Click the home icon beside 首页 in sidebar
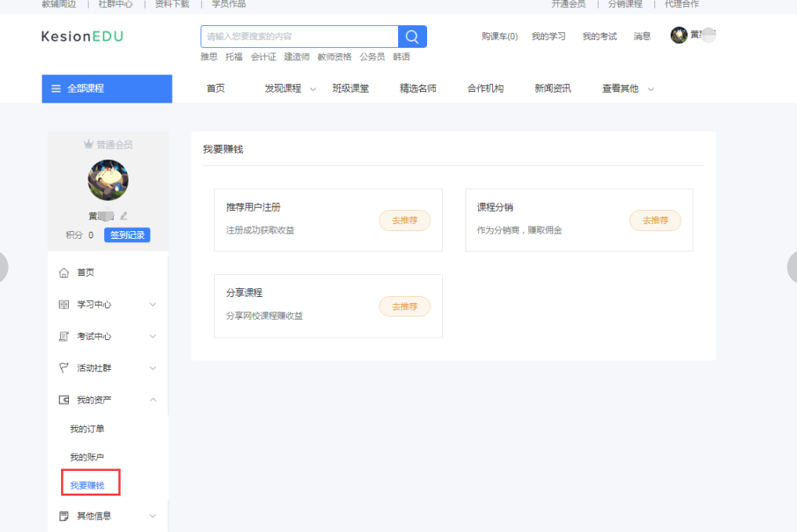The height and width of the screenshot is (532, 797). coord(63,273)
